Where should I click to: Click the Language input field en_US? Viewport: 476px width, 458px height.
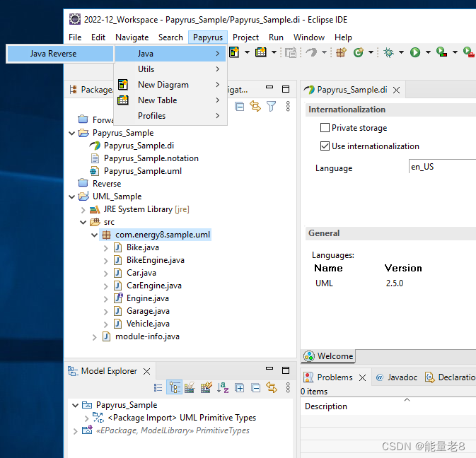coord(442,167)
